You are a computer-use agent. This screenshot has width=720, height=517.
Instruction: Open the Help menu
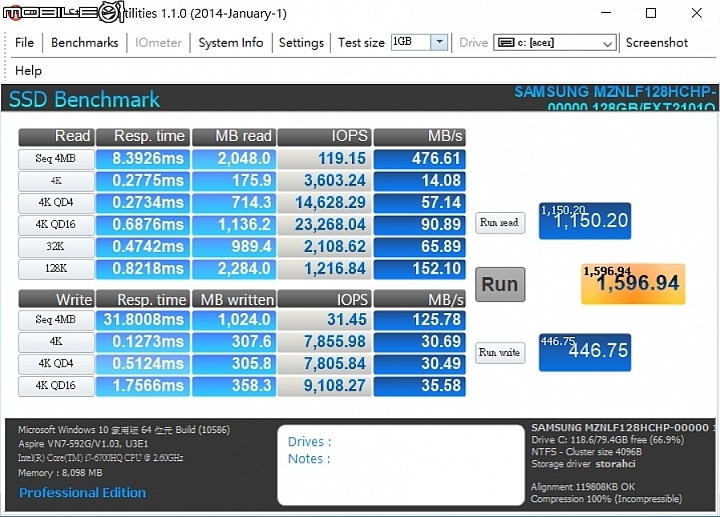(28, 71)
